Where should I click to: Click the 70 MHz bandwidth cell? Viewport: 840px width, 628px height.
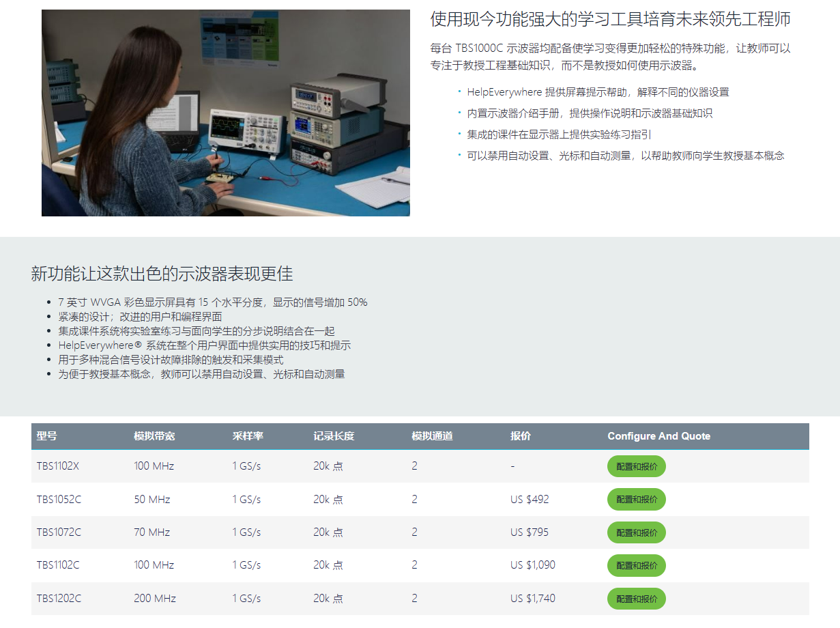pos(152,532)
